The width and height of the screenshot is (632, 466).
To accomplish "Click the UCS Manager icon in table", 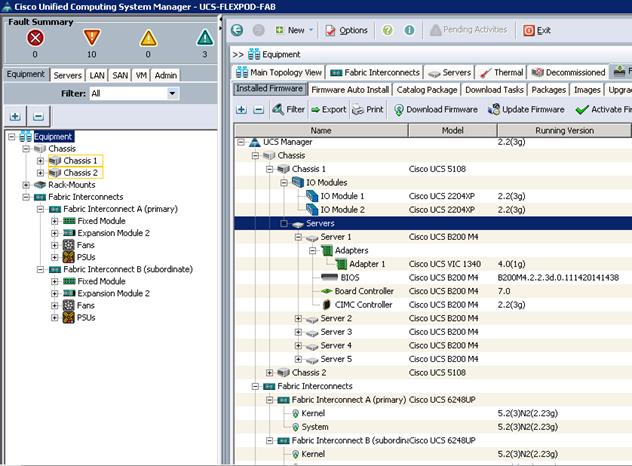I will click(x=254, y=142).
